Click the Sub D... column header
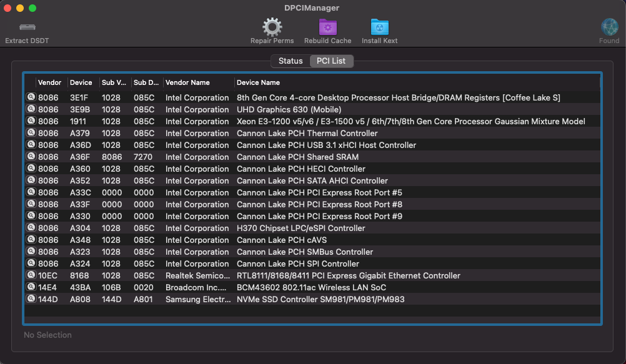This screenshot has width=626, height=364. click(x=146, y=82)
